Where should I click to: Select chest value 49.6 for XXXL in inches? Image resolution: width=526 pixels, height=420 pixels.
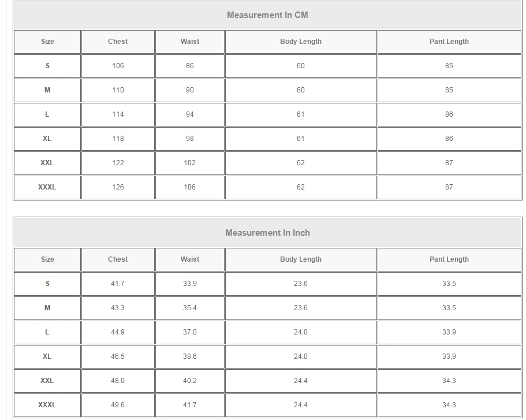coord(118,405)
